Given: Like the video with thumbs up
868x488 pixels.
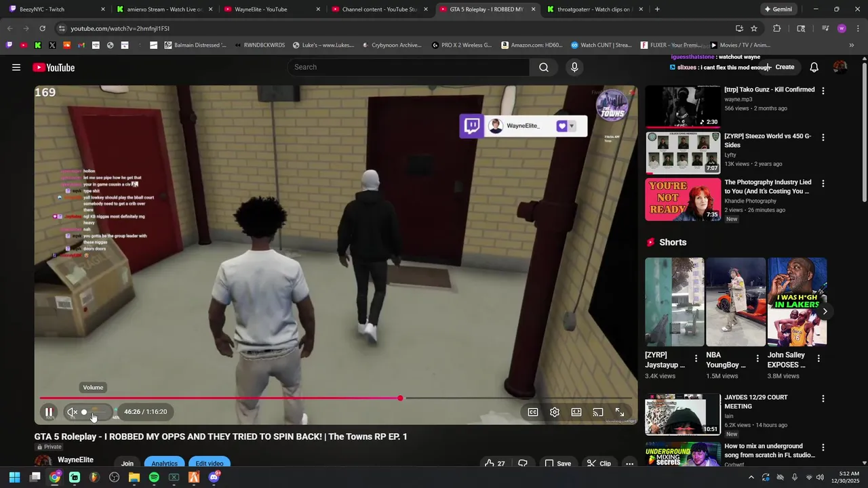Looking at the screenshot, I should (495, 464).
